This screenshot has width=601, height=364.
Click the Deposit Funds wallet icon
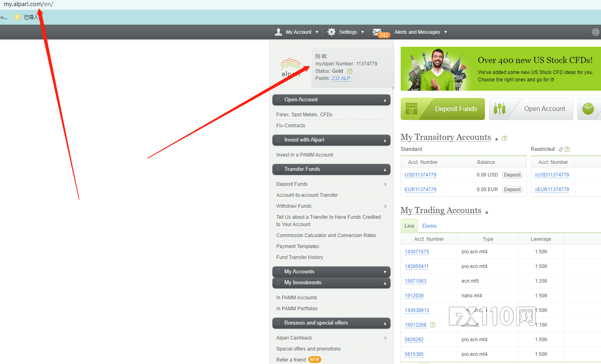click(411, 109)
